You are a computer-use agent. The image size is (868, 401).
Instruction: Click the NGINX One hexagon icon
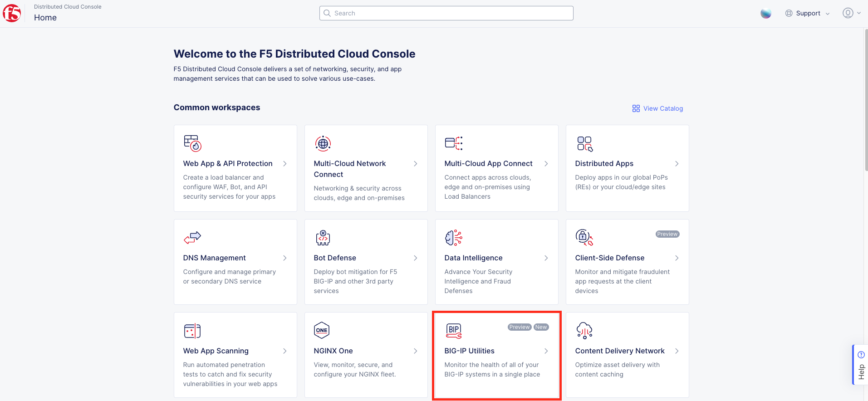click(322, 330)
